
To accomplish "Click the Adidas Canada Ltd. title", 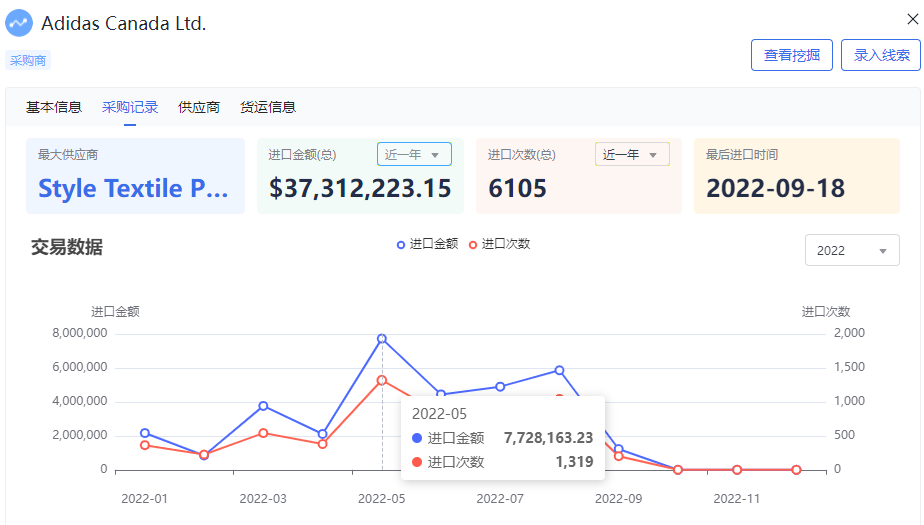I will coord(124,24).
